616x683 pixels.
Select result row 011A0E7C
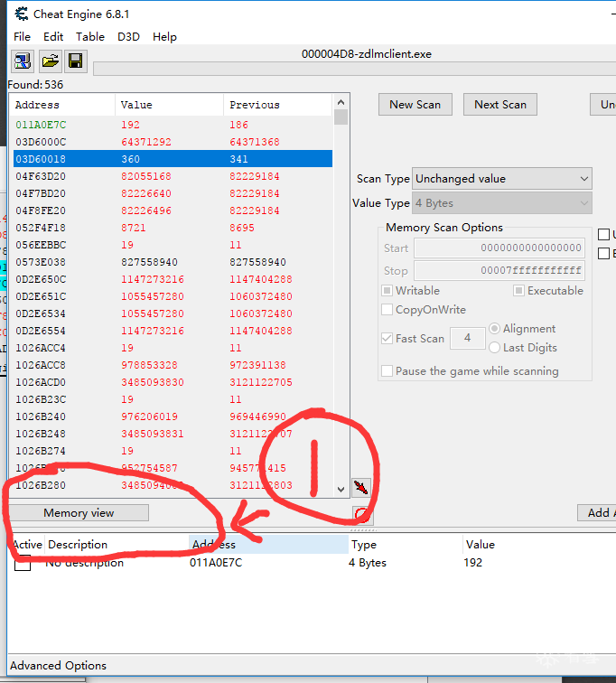(x=173, y=125)
